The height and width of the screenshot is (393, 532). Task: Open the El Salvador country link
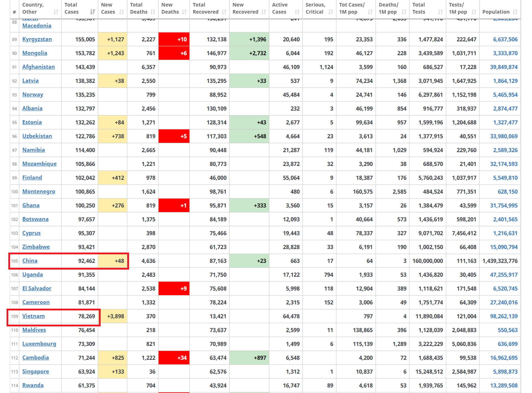[37, 289]
